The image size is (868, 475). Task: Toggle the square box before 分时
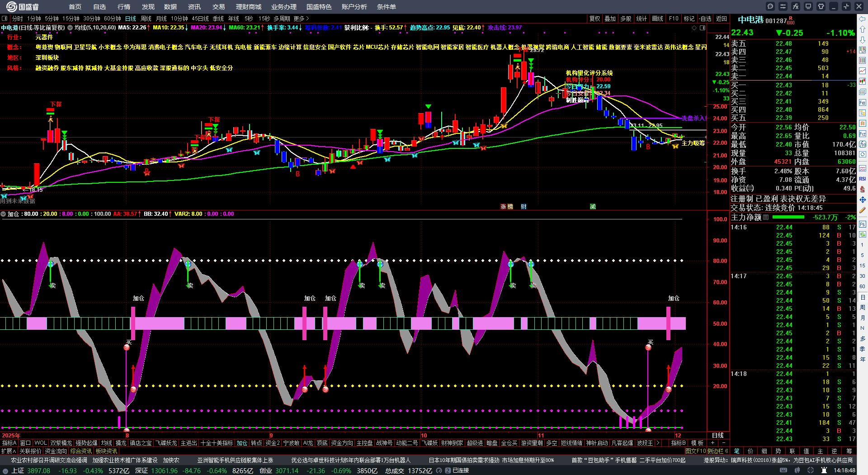pos(5,19)
